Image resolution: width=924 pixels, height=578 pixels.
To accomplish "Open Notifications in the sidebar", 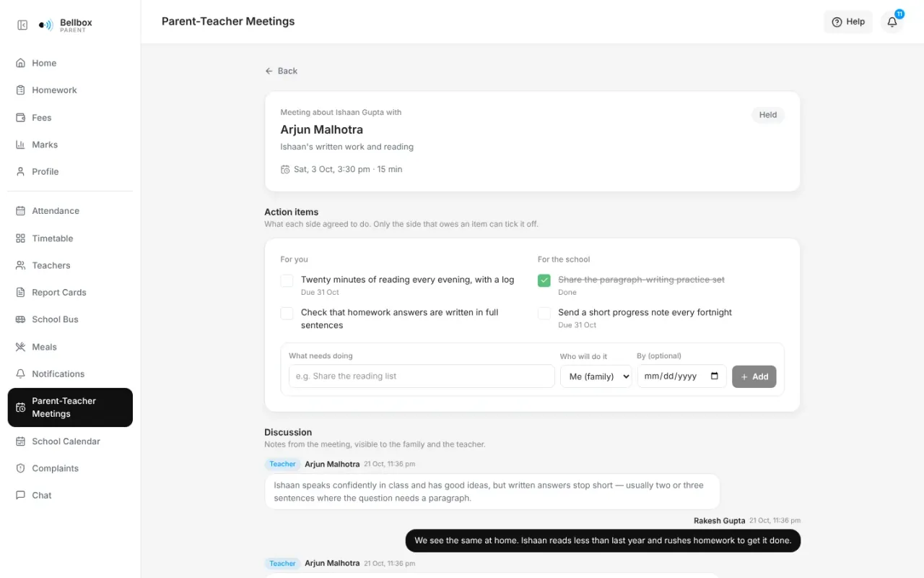I will click(70, 374).
